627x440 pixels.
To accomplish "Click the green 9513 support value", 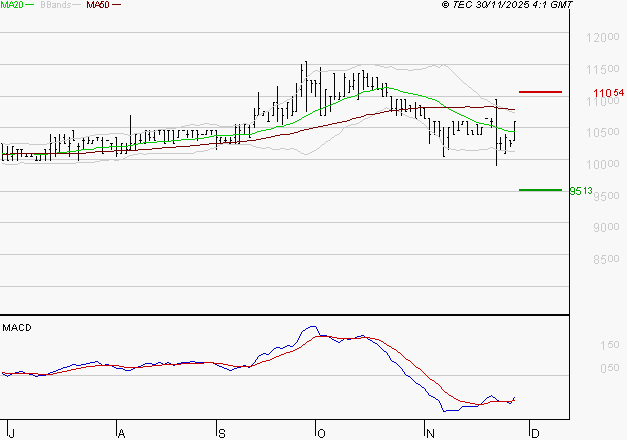I will point(581,191).
